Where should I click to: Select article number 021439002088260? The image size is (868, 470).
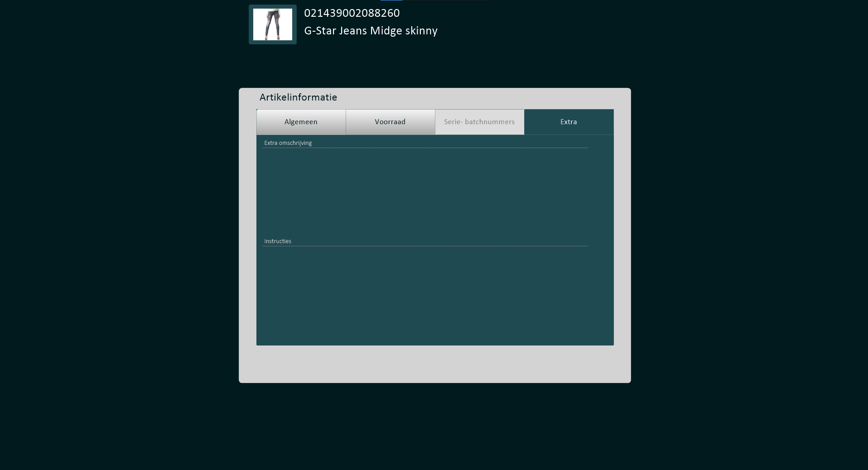(352, 13)
